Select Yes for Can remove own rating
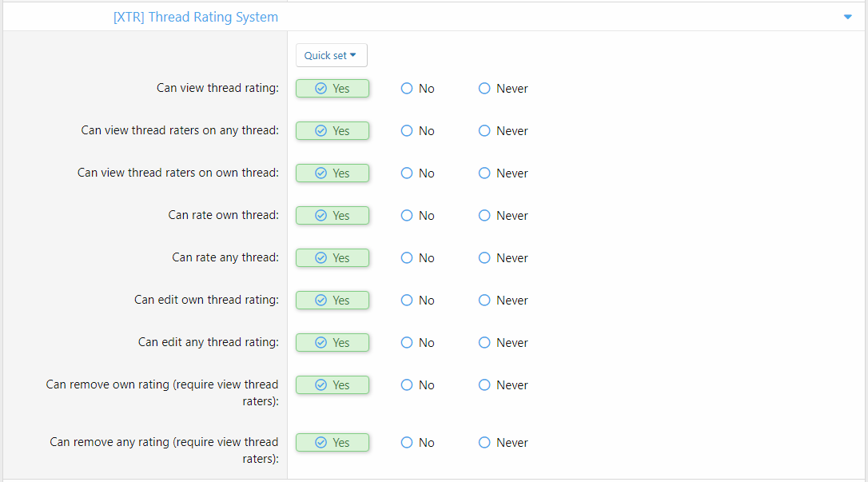Image resolution: width=868 pixels, height=482 pixels. point(332,385)
